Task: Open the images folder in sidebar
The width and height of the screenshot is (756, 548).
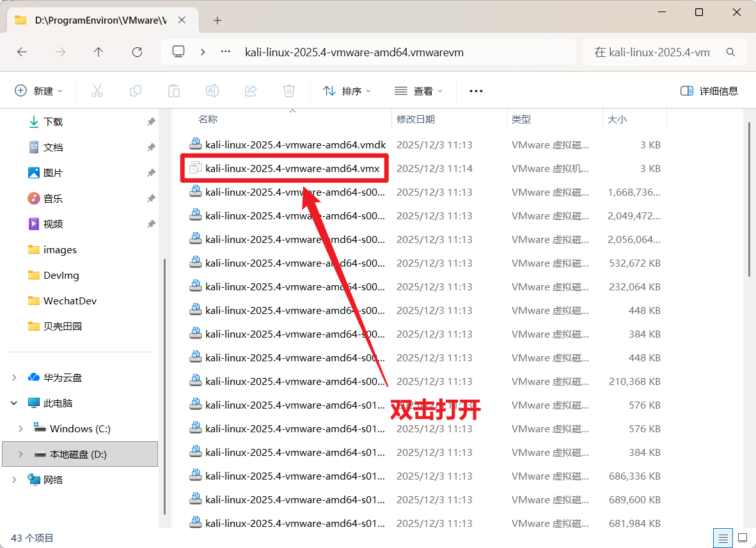Action: 59,249
